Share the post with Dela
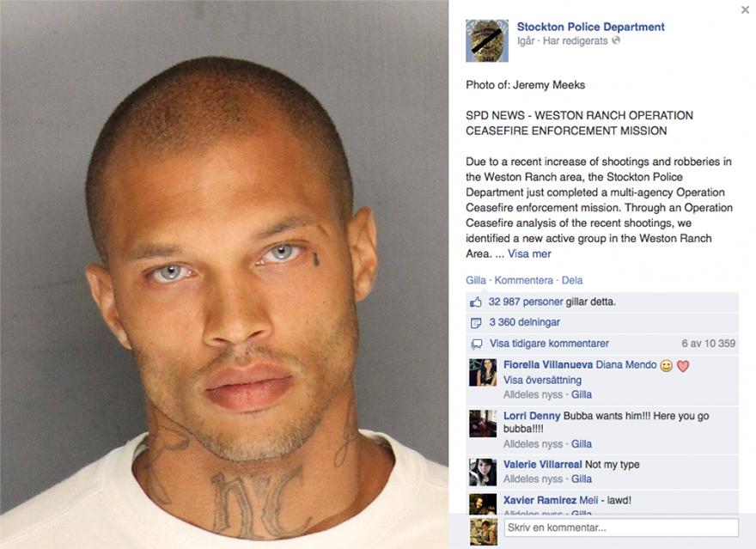The width and height of the screenshot is (756, 549). [572, 281]
